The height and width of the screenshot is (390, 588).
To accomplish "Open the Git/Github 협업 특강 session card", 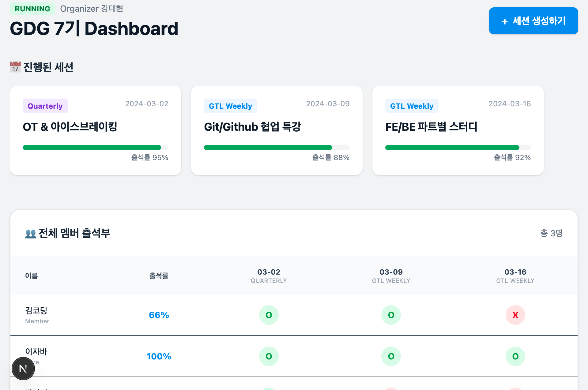I will 277,130.
